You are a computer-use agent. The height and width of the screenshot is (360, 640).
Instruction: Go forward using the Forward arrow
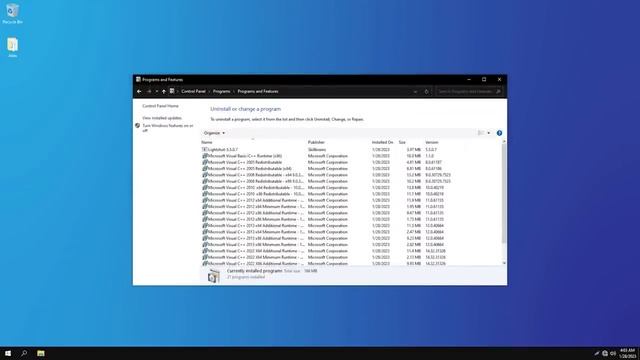click(149, 91)
